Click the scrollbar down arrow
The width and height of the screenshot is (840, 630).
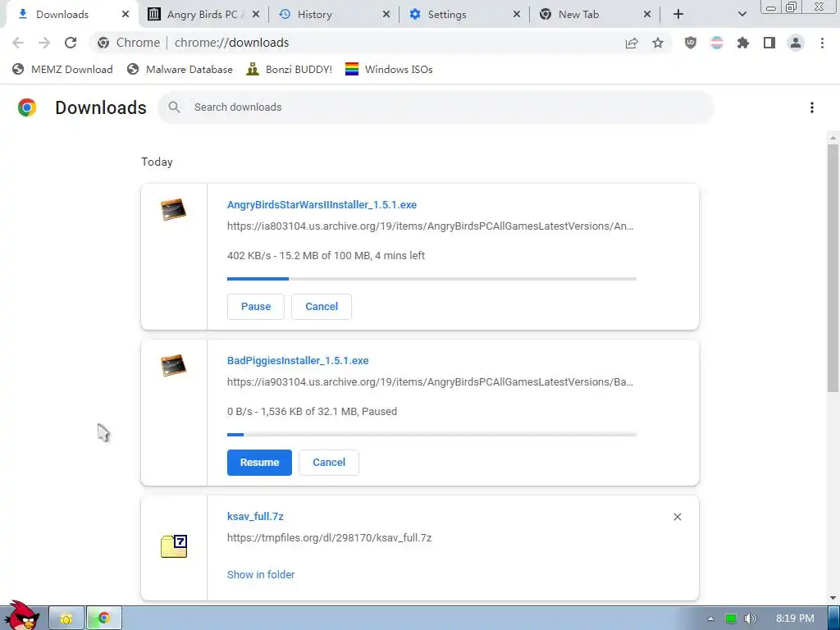tap(833, 597)
